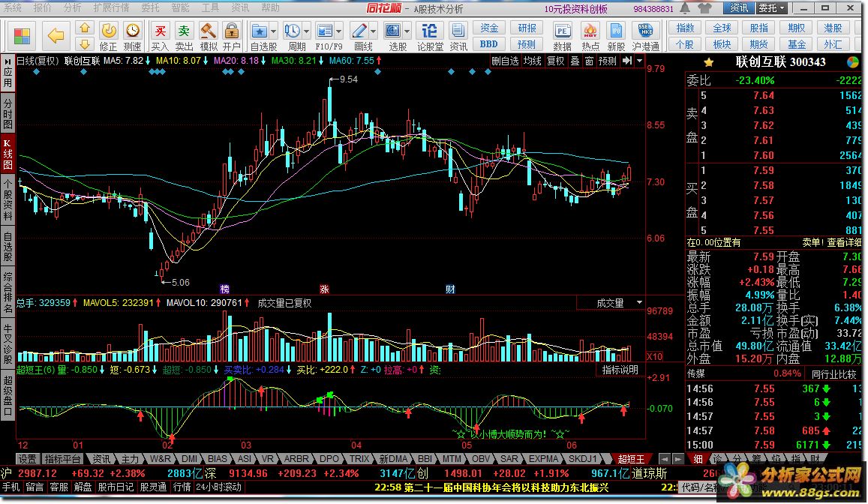Click the yellow star favorite icon

(x=708, y=62)
